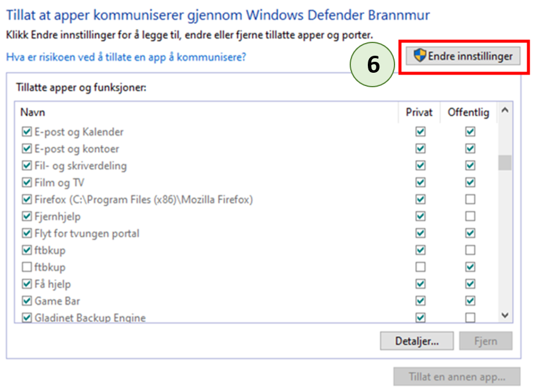Open Detaljer... for the selected app
The image size is (546, 392).
pyautogui.click(x=417, y=341)
